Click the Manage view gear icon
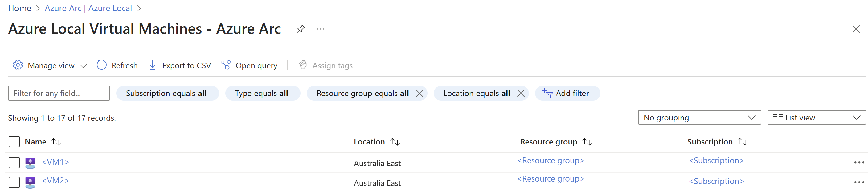 tap(18, 65)
